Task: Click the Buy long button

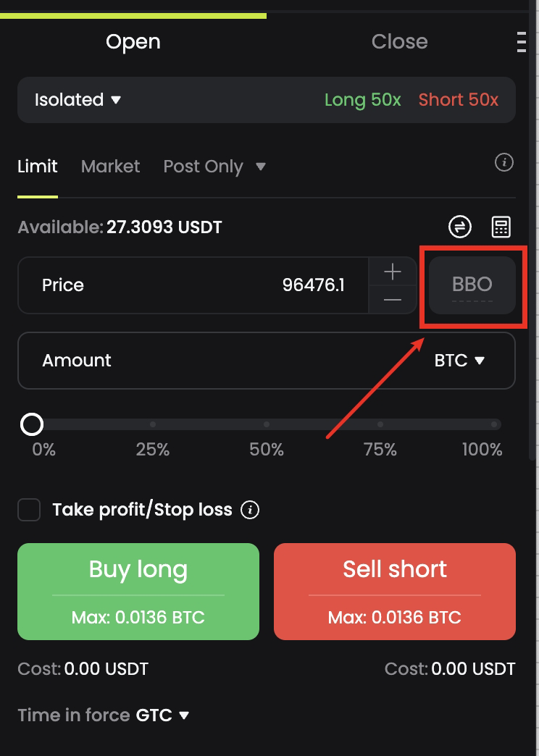Action: (138, 592)
